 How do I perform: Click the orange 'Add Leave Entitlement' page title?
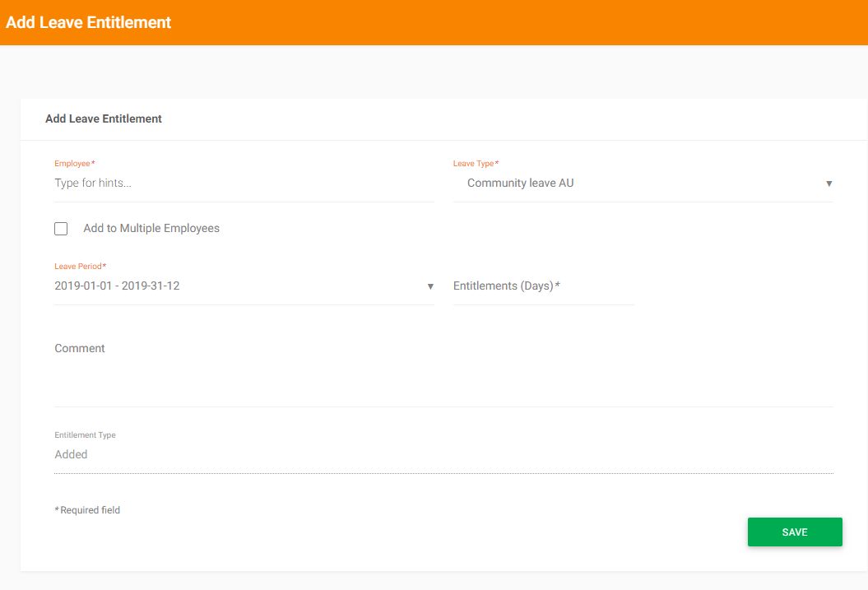coord(89,23)
